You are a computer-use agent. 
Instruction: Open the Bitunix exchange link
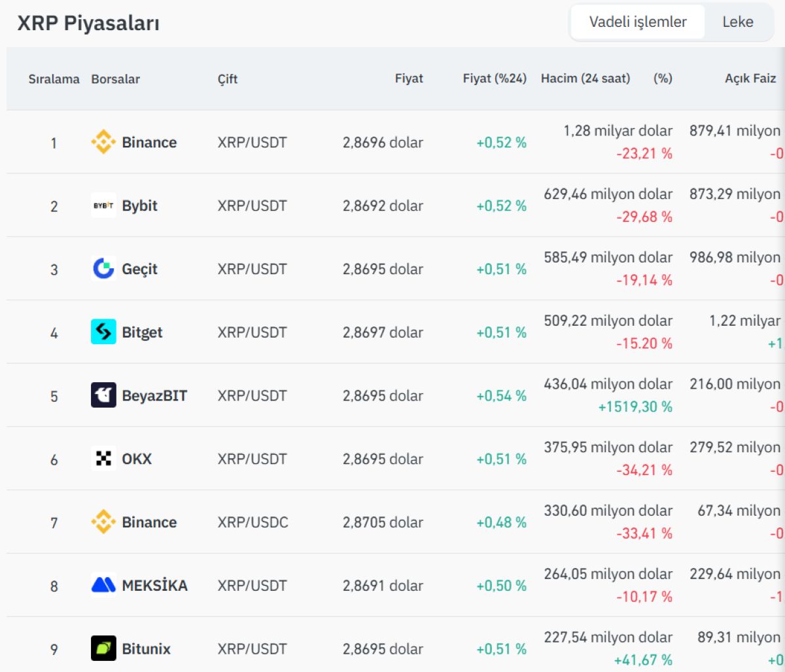pyautogui.click(x=146, y=648)
